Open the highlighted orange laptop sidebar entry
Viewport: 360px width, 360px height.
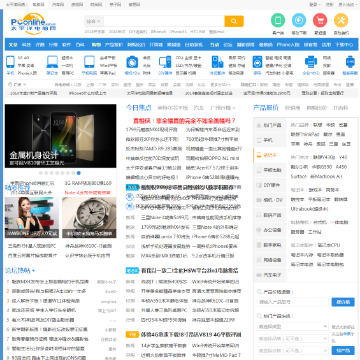270,155
